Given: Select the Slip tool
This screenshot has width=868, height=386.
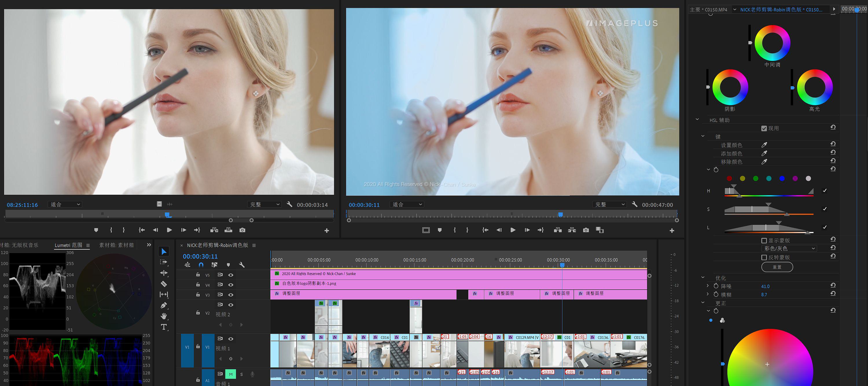Looking at the screenshot, I should (164, 294).
